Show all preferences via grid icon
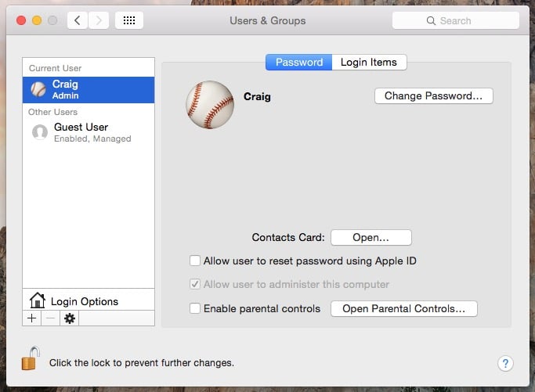 click(129, 20)
